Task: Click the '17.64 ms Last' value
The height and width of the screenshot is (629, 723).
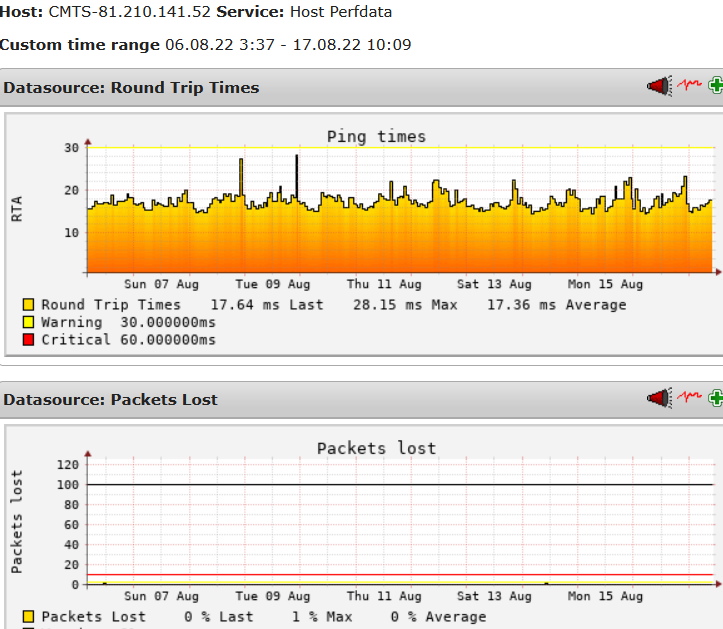Action: tap(267, 305)
